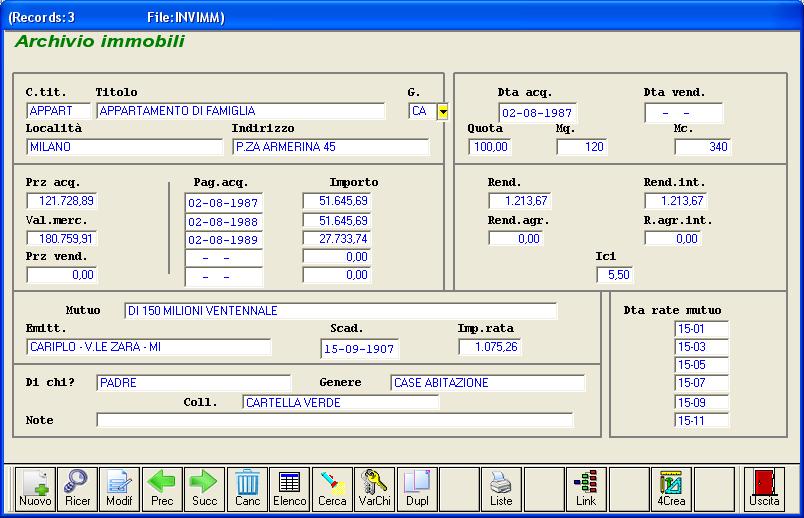804x518 pixels.
Task: Expand the G. dropdown yellow arrow
Action: 443,111
